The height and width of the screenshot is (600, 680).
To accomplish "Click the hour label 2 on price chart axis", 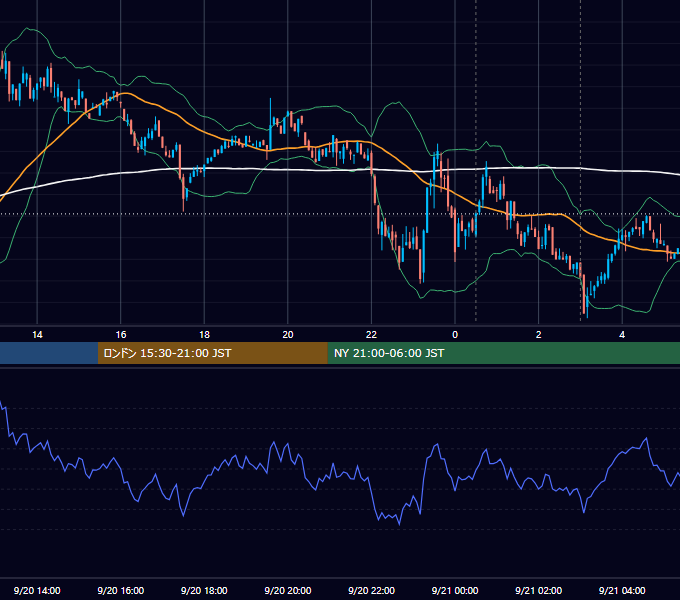I will [x=539, y=335].
